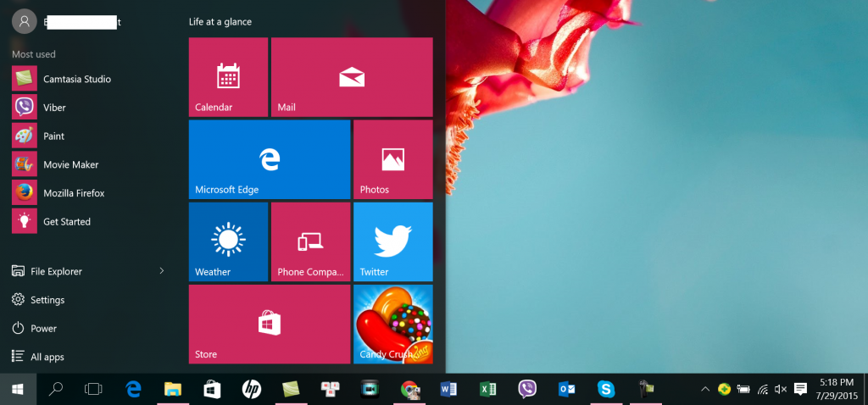Open the Calendar tile
The width and height of the screenshot is (868, 405).
[228, 77]
